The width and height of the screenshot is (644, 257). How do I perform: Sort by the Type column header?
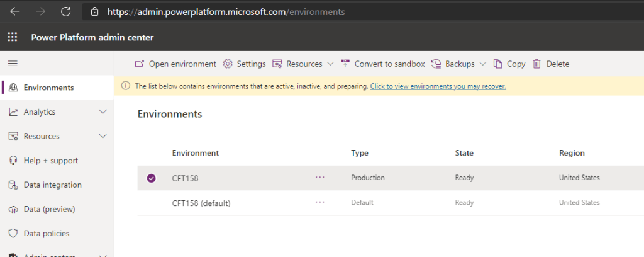360,153
